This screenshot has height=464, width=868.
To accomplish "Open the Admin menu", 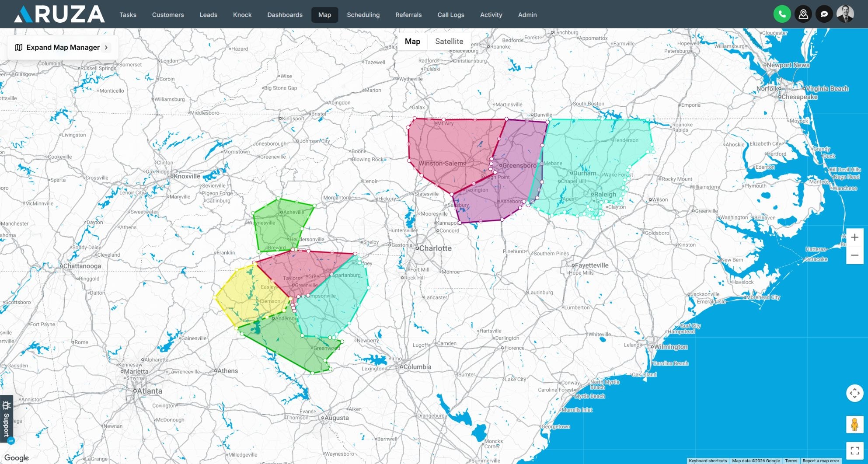I will [x=527, y=15].
